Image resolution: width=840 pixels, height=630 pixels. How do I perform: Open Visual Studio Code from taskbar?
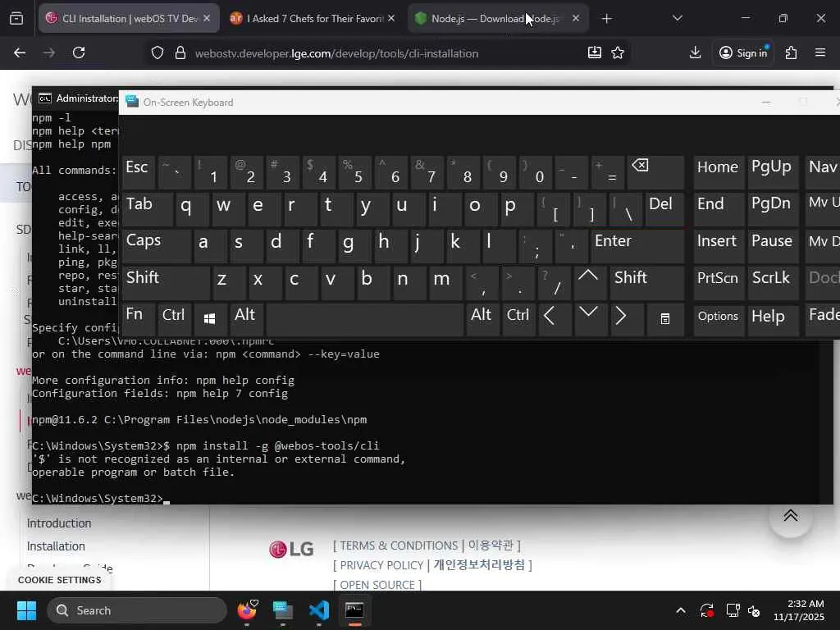tap(319, 610)
